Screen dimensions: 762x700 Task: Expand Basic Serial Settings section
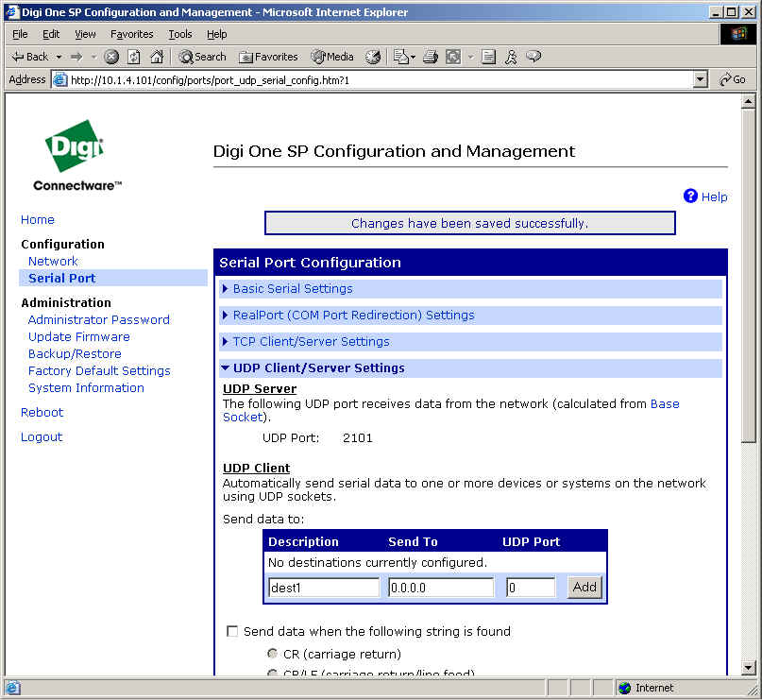[x=292, y=289]
